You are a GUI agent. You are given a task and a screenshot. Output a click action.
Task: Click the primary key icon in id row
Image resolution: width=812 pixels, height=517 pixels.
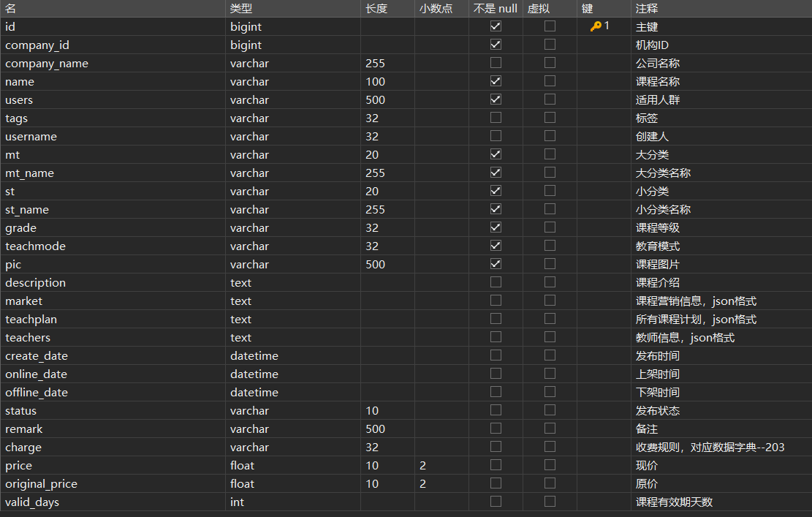coord(596,26)
